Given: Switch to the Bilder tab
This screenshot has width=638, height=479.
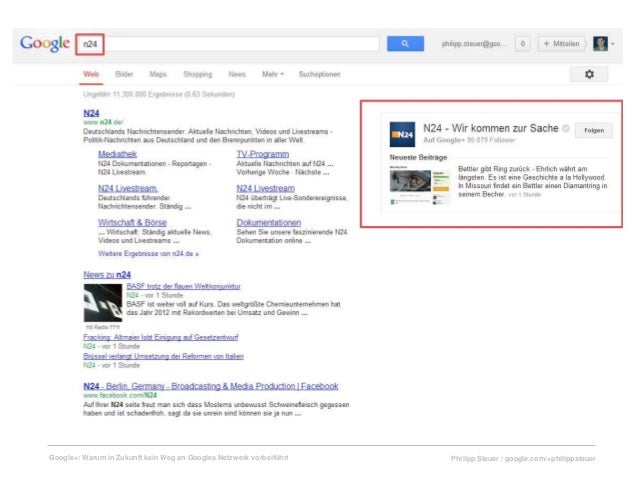Looking at the screenshot, I should pyautogui.click(x=124, y=74).
